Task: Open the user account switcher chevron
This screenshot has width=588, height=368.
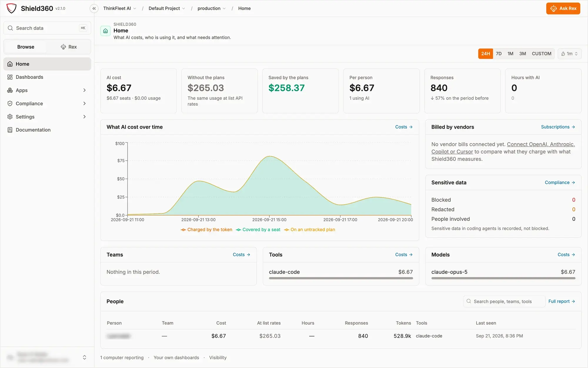Action: [84, 357]
